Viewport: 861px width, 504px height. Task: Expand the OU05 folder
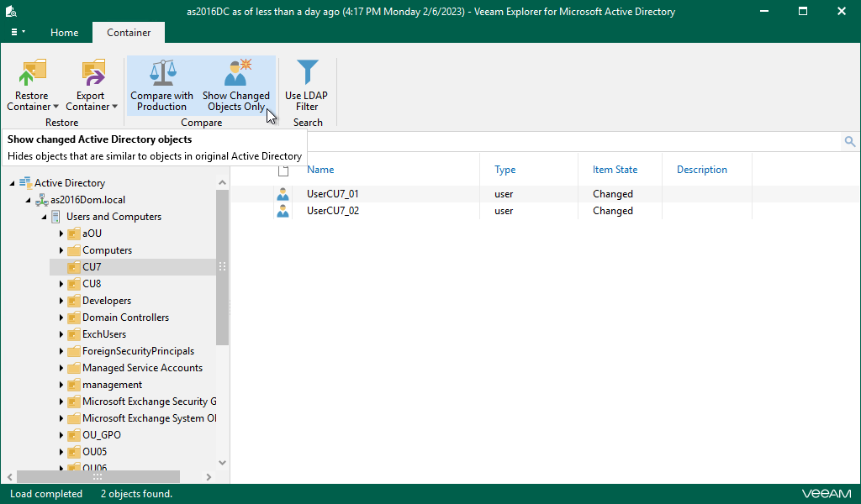(61, 453)
